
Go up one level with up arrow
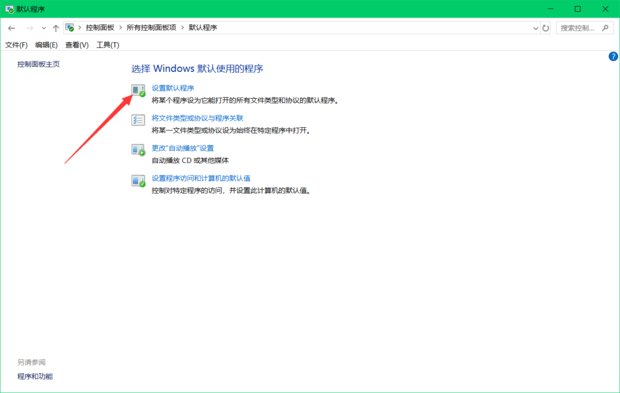point(56,28)
